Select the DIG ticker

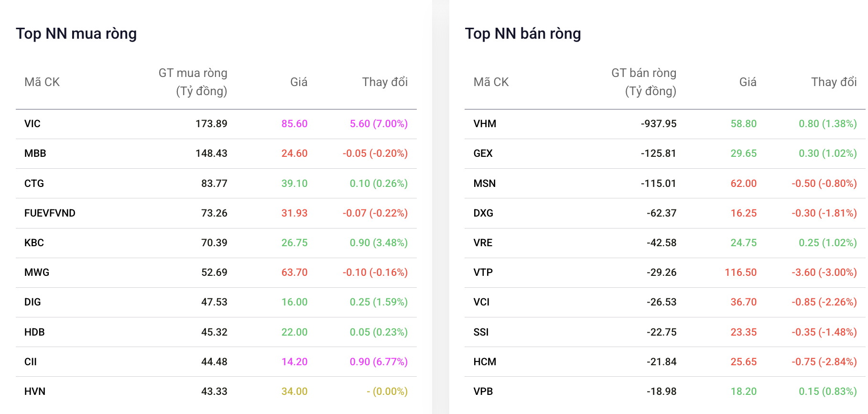pos(33,302)
